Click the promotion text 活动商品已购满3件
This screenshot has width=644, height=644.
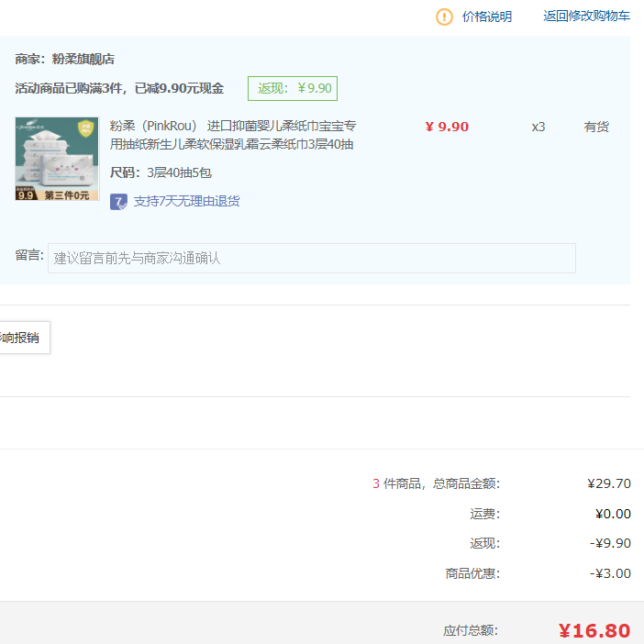coord(69,88)
